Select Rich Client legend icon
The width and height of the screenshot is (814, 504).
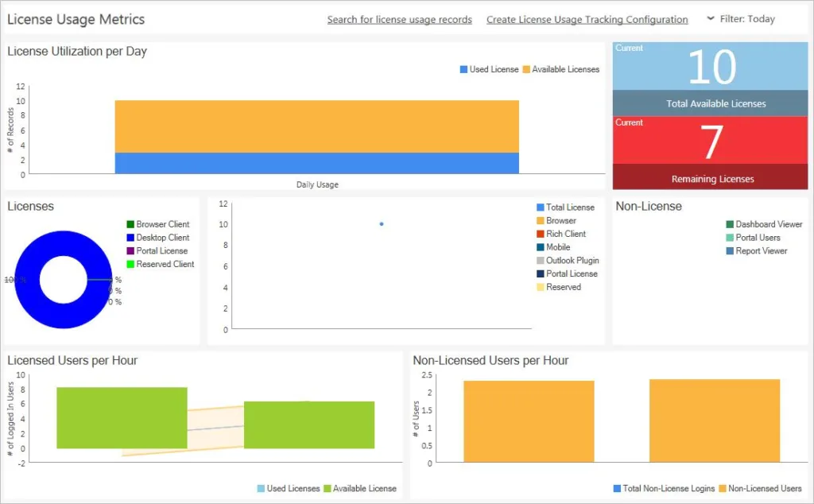[x=541, y=235]
